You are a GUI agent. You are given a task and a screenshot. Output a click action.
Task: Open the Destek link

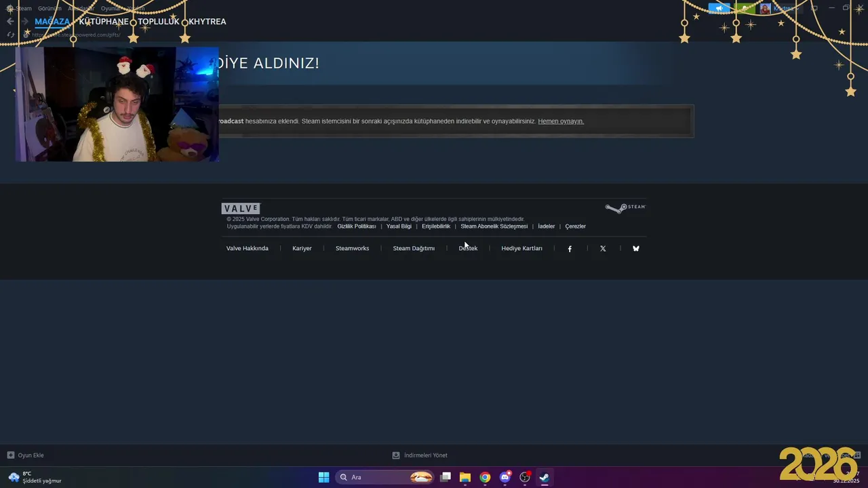click(x=468, y=249)
